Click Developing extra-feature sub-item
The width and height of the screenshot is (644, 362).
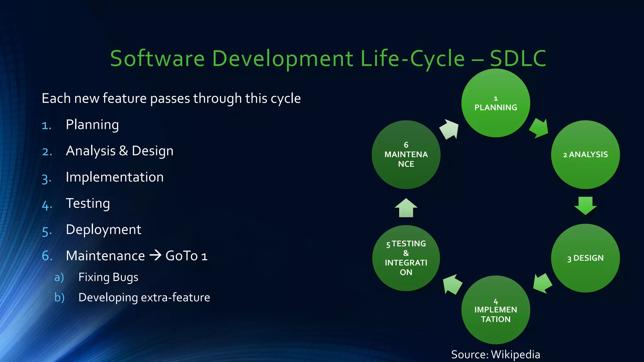[144, 297]
